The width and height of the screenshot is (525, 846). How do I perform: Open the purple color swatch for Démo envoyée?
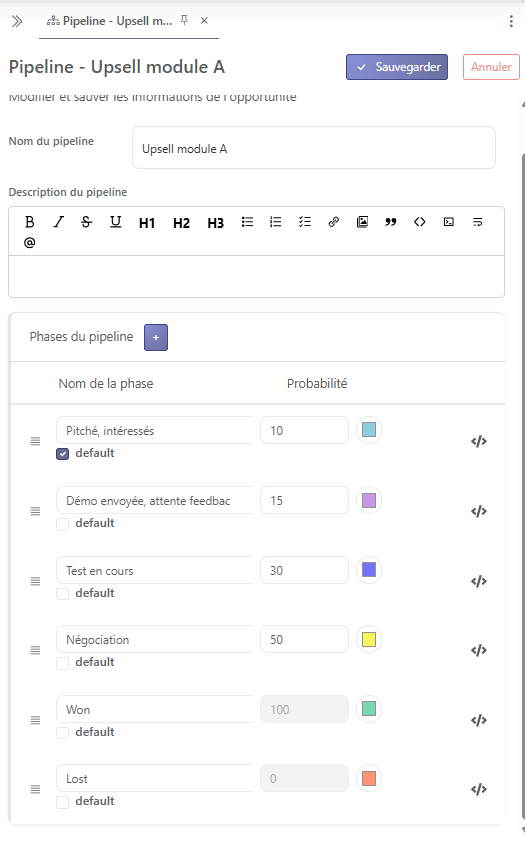click(369, 500)
